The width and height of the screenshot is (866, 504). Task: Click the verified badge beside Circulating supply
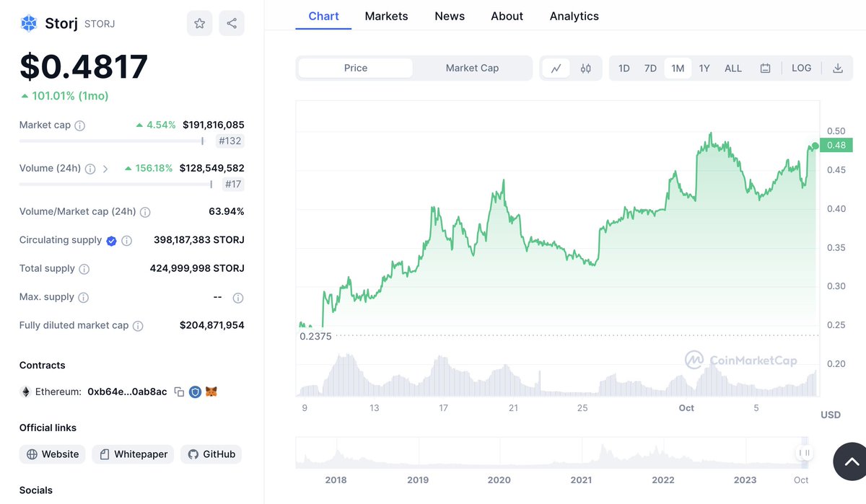(x=111, y=241)
